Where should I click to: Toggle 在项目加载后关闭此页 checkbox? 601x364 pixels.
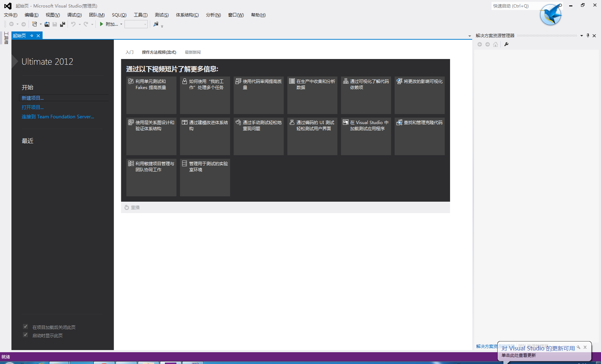pos(25,326)
